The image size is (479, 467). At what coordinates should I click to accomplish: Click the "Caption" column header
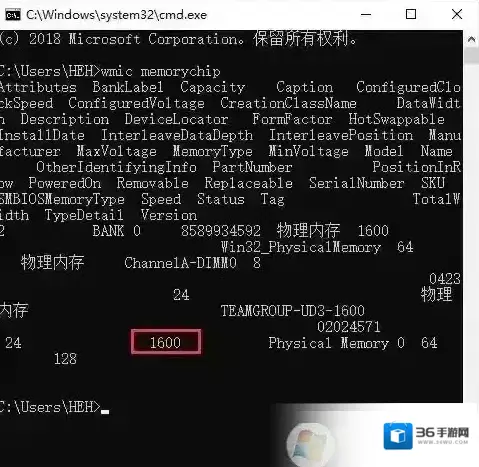(x=305, y=87)
